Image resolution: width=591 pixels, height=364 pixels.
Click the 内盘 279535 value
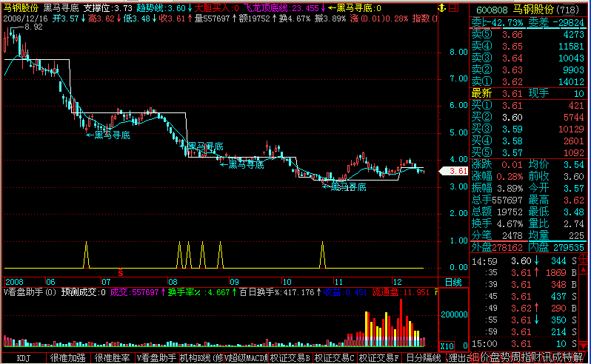pyautogui.click(x=568, y=247)
